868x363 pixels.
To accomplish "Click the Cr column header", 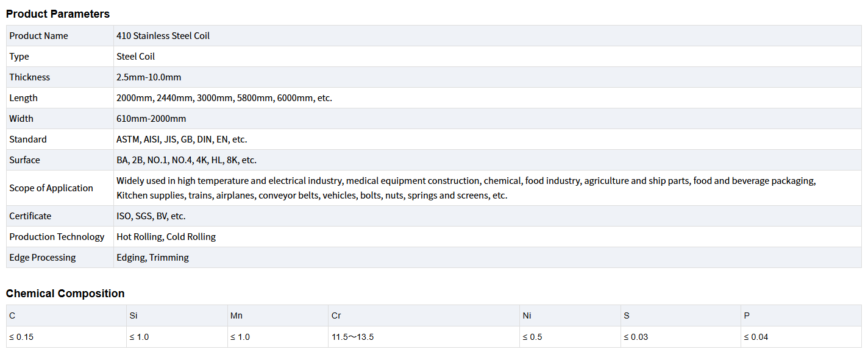I will [336, 315].
